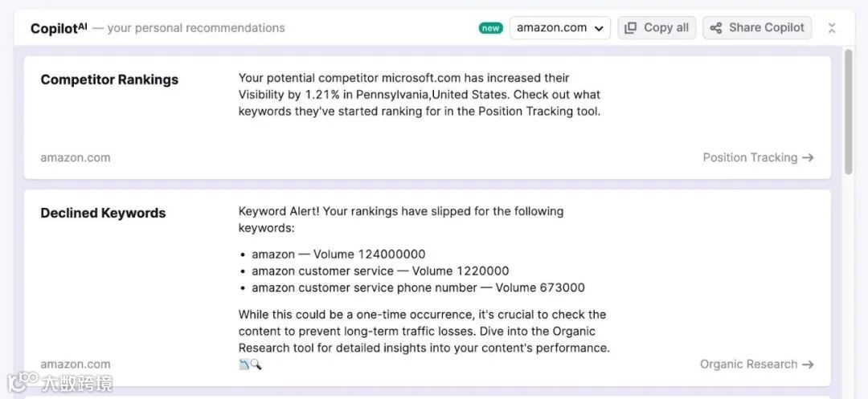Click the Copy all button label
This screenshot has height=399, width=868.
(x=666, y=27)
